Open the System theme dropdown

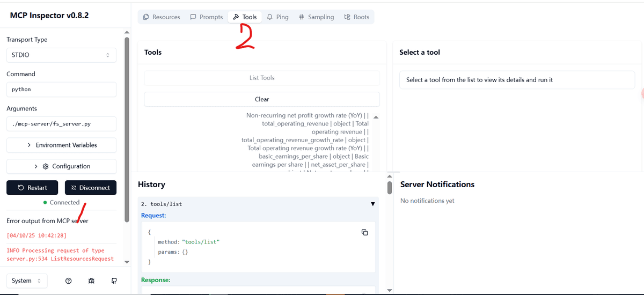point(27,281)
